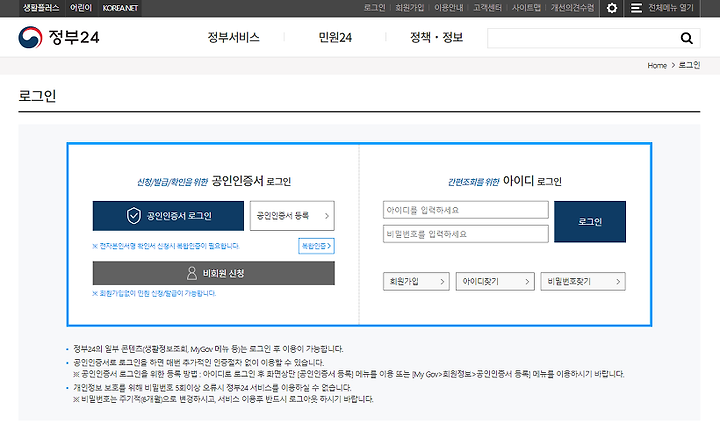
Task: Click the chevron on 회원가입 button
Action: (442, 281)
